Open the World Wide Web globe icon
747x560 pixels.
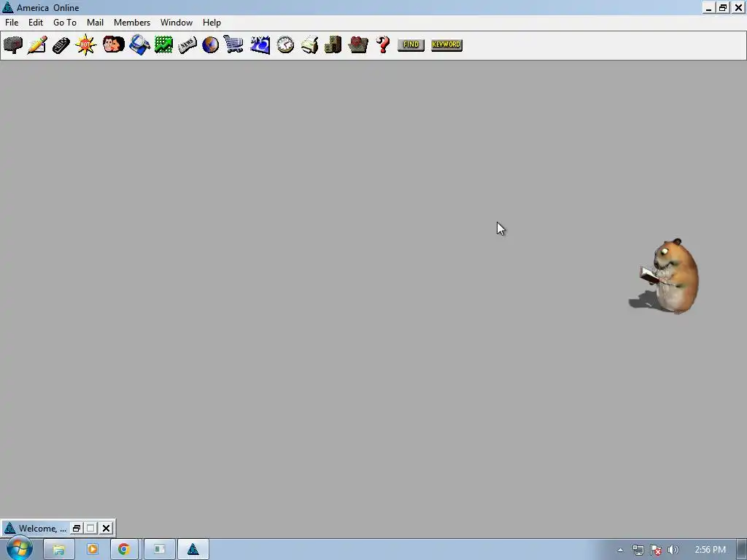(210, 44)
